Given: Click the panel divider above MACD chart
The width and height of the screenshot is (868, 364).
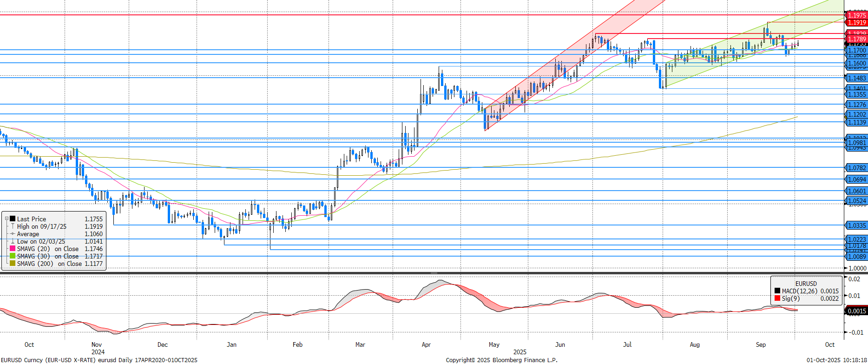Looking at the screenshot, I should click(434, 273).
